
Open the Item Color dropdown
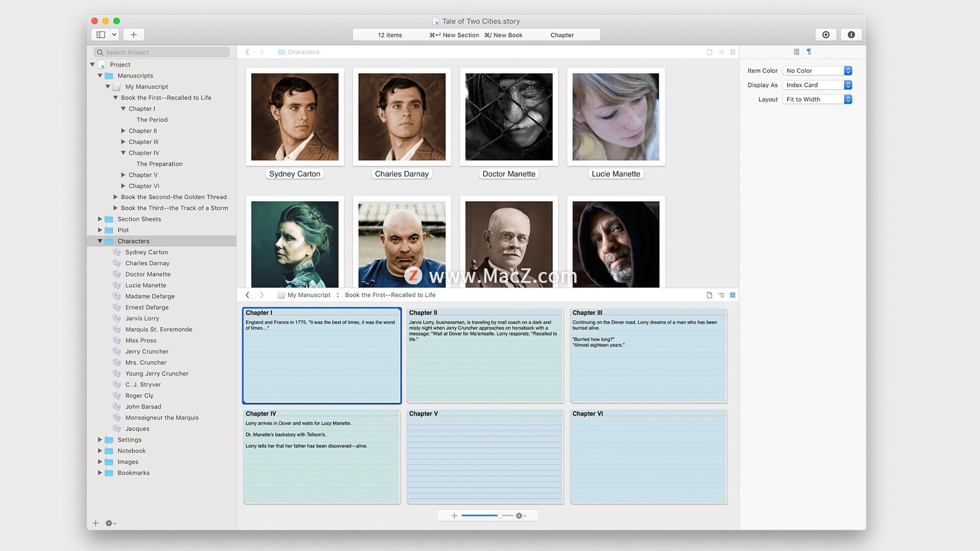click(817, 71)
